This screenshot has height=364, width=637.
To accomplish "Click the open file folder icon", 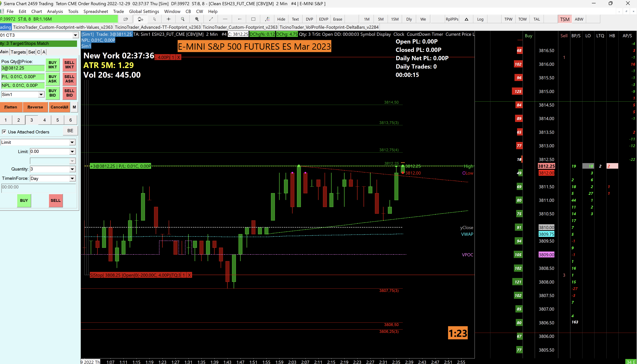I will [x=126, y=19].
